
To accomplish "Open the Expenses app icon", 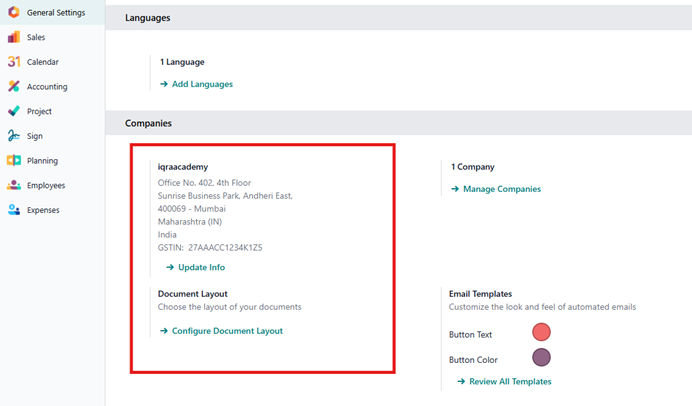I will click(x=13, y=210).
